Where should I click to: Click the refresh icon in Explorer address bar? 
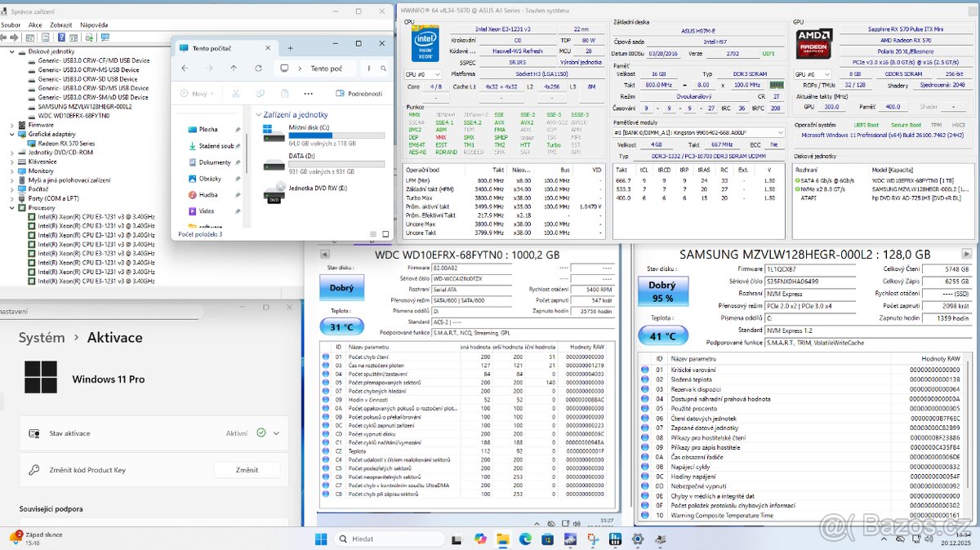pyautogui.click(x=259, y=68)
